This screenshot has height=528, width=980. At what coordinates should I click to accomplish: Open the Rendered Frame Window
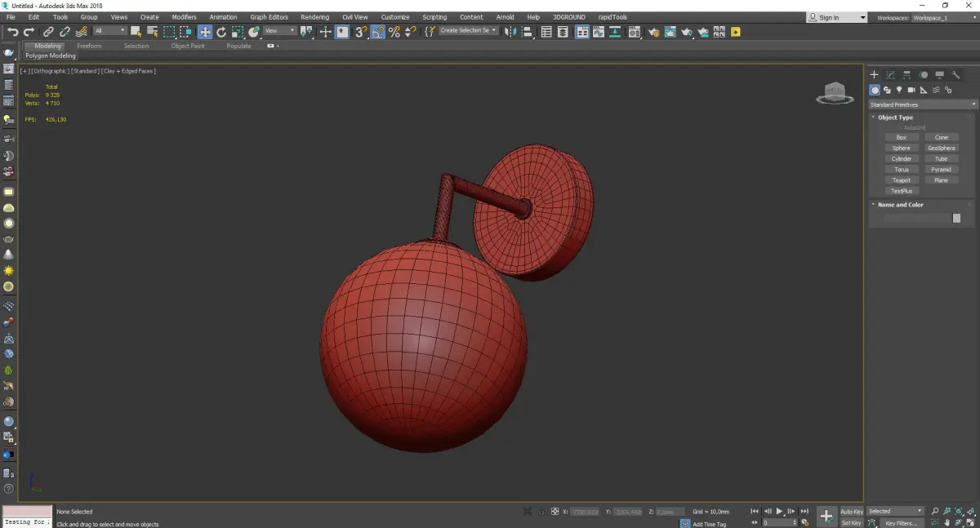click(x=670, y=32)
